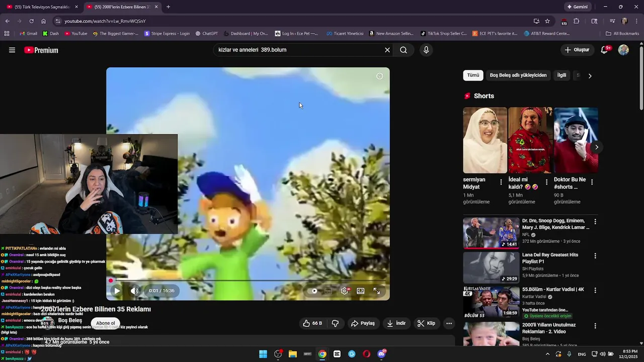The height and width of the screenshot is (362, 644).
Task: Clear the search box with X
Action: pyautogui.click(x=387, y=50)
